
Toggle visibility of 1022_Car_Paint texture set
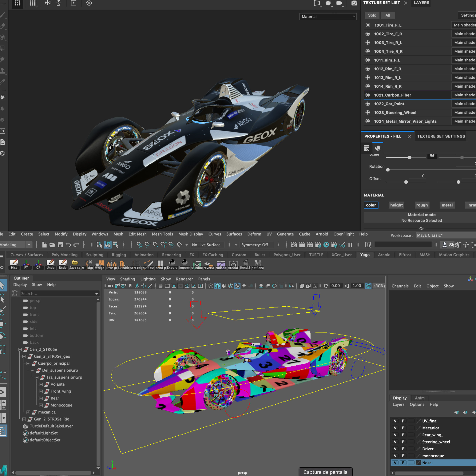[368, 104]
